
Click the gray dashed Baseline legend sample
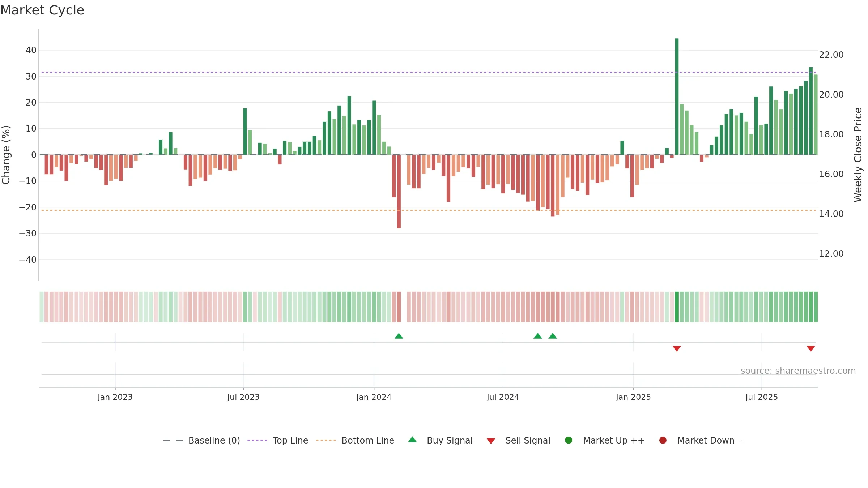point(173,440)
